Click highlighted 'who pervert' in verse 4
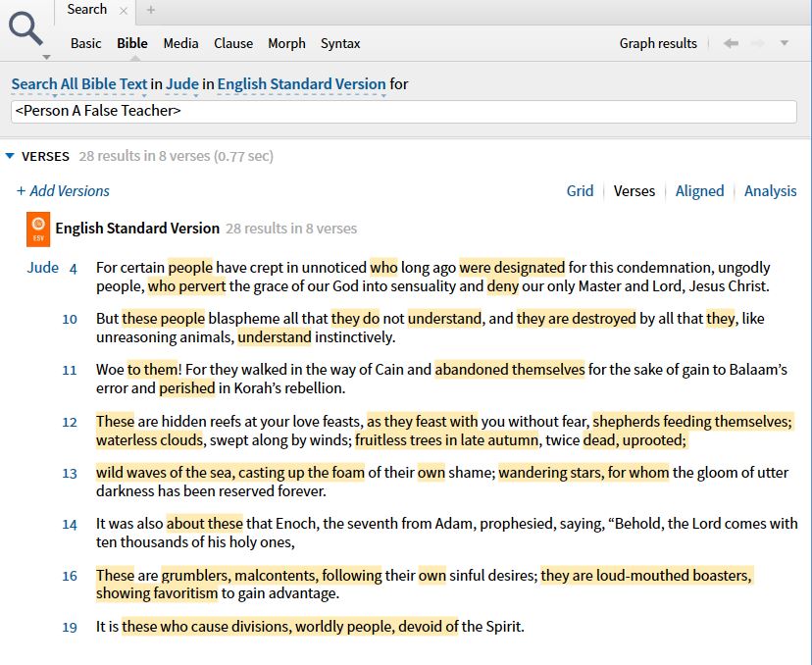This screenshot has width=812, height=665. pos(187,286)
